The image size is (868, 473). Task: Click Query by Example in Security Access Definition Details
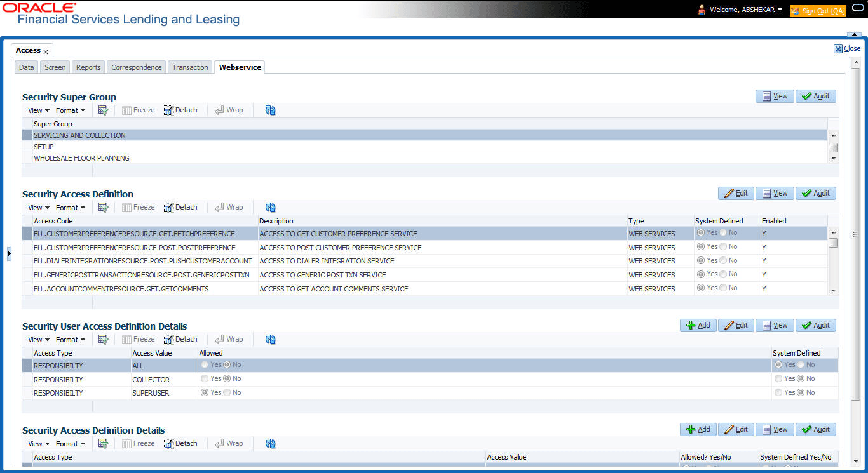point(103,444)
